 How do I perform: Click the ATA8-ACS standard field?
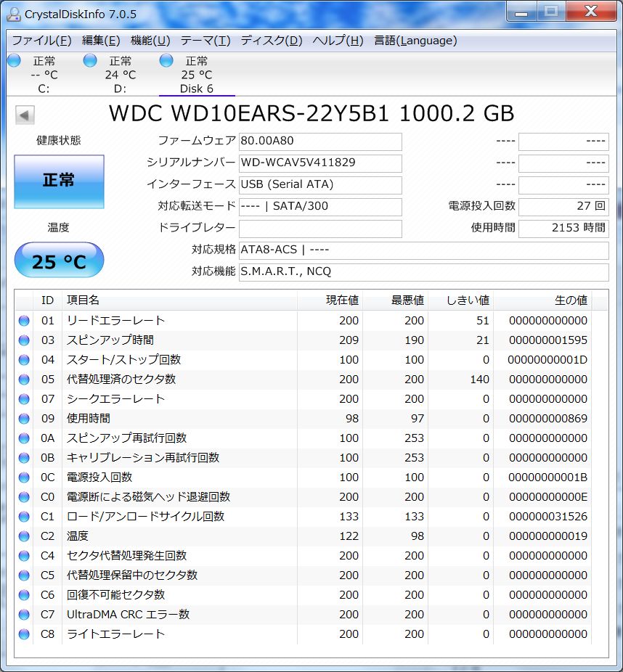click(x=423, y=250)
